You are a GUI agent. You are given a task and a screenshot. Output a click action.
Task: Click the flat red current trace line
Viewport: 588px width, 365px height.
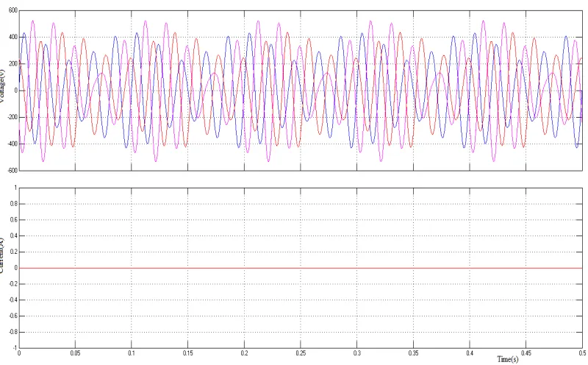coord(301,268)
